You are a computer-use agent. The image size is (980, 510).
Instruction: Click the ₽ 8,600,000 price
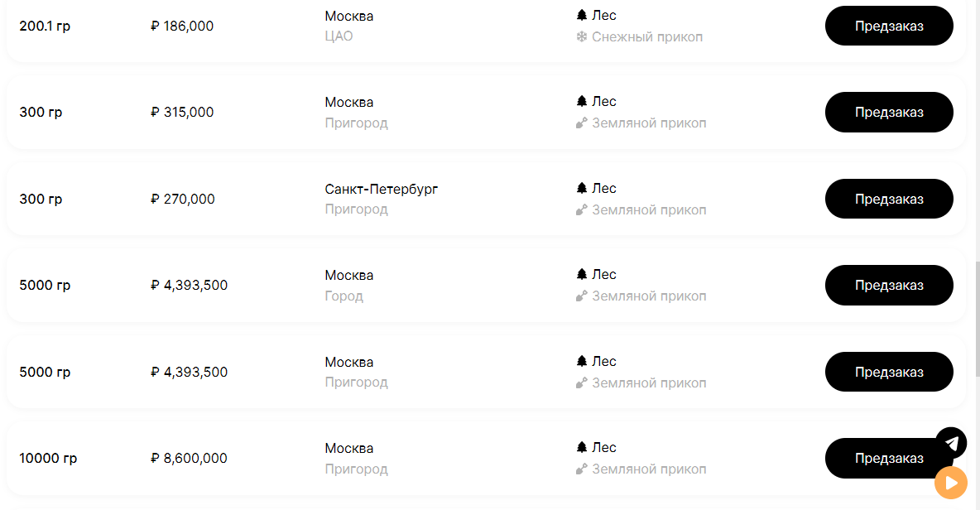189,459
